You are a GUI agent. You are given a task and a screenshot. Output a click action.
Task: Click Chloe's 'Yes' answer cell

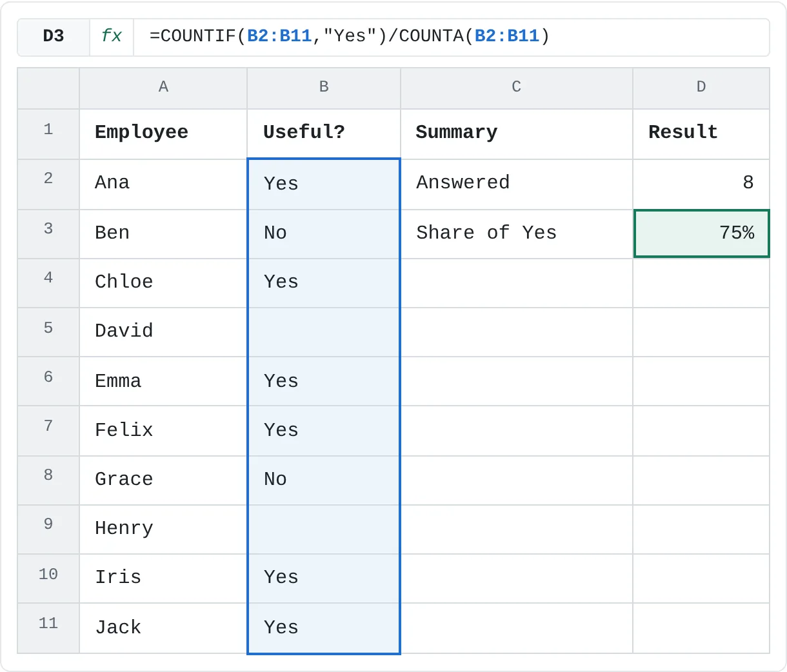[x=324, y=283]
